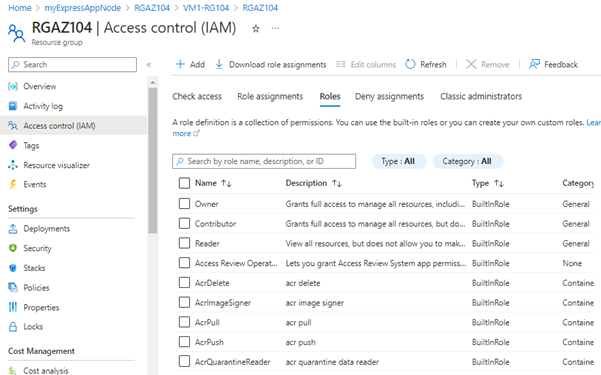Click Download role assignments
The image size is (601, 375).
coord(271,64)
